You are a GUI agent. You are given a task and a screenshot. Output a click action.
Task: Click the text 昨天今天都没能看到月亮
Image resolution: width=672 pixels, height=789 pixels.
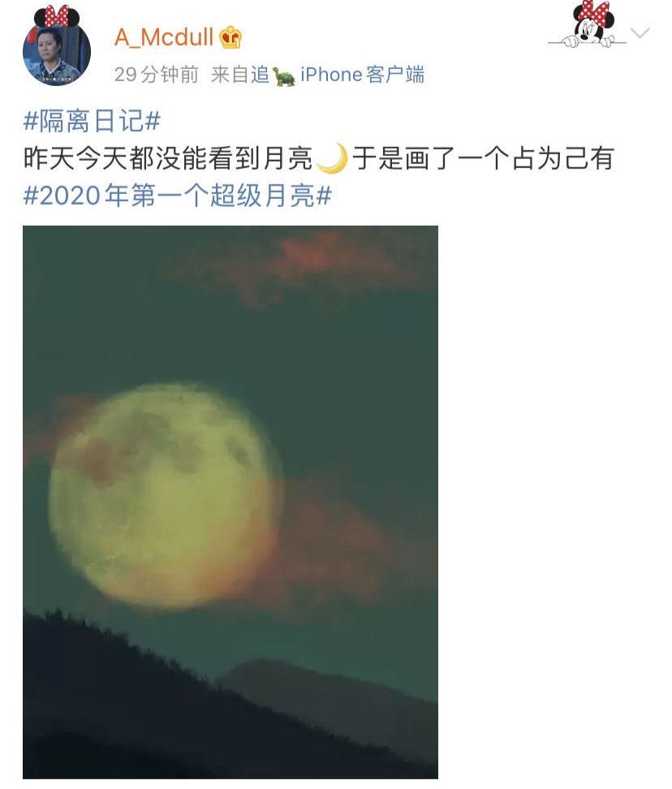pyautogui.click(x=169, y=158)
